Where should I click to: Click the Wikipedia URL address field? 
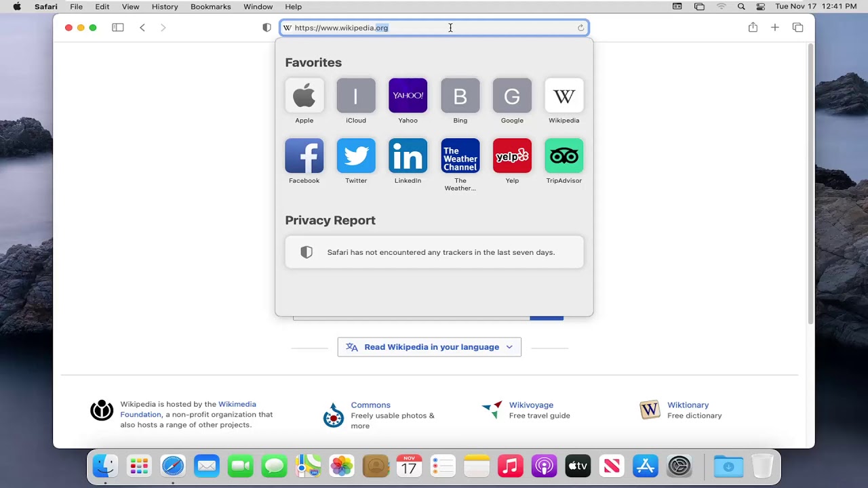click(x=434, y=28)
